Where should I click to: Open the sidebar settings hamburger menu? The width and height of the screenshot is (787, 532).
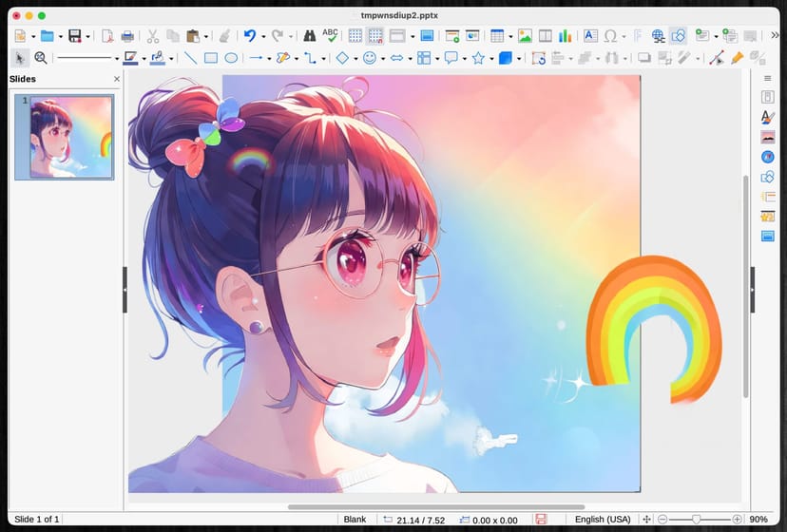767,78
